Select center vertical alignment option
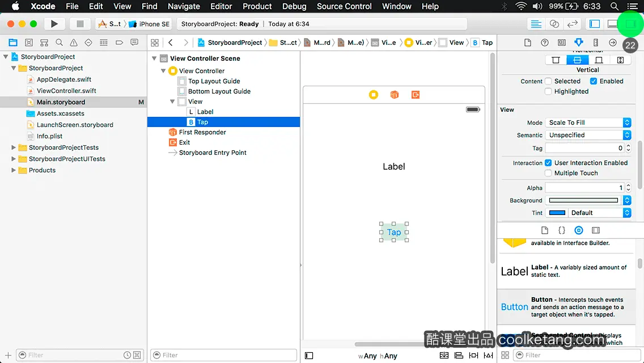644x363 pixels. point(577,60)
